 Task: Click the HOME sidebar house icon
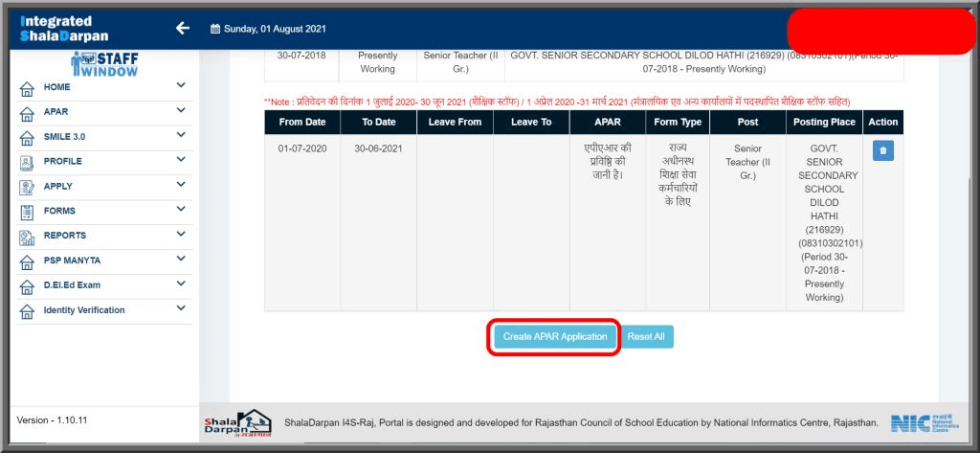(27, 89)
